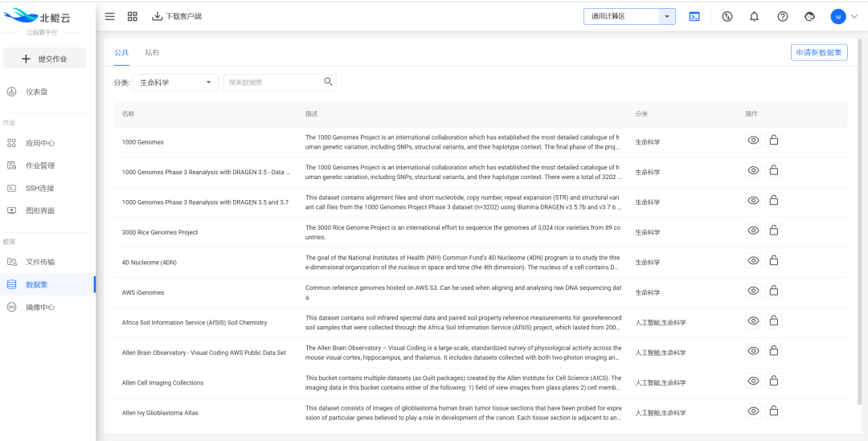Click lock icon for AfSIS Soil Chemistry row

(x=774, y=321)
